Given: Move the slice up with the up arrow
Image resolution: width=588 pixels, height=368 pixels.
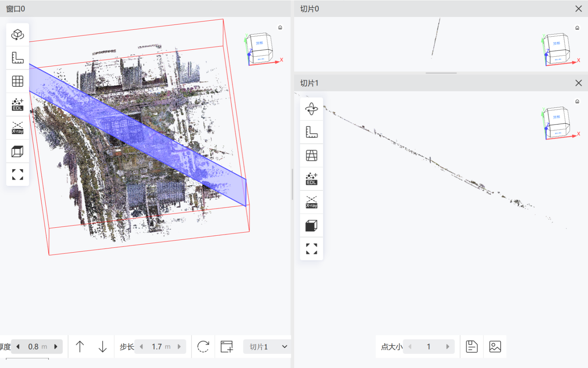Looking at the screenshot, I should click(80, 347).
